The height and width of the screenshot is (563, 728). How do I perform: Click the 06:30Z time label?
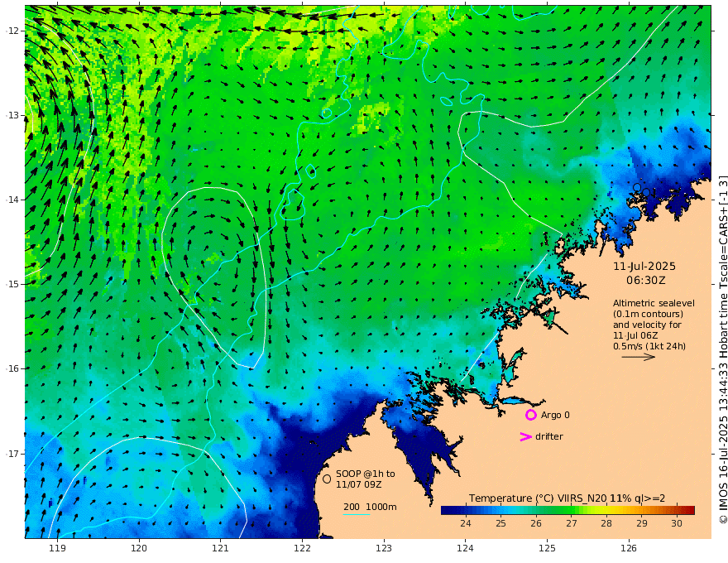pyautogui.click(x=645, y=281)
